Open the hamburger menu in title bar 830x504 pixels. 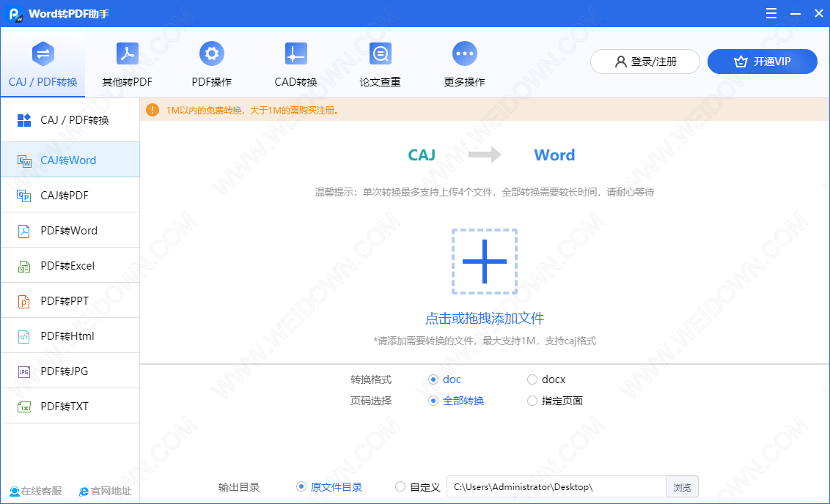click(771, 13)
